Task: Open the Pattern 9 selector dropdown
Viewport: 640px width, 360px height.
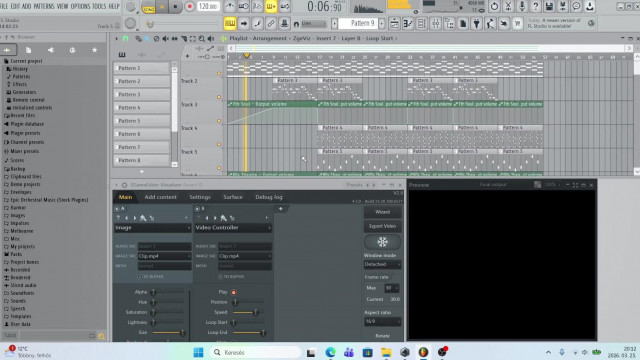Action: (359, 23)
